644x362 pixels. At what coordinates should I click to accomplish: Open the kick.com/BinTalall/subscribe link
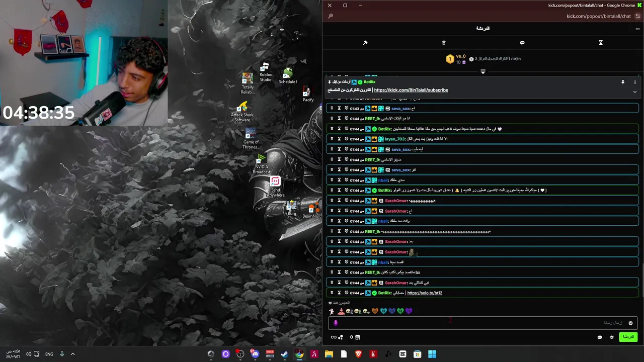411,90
